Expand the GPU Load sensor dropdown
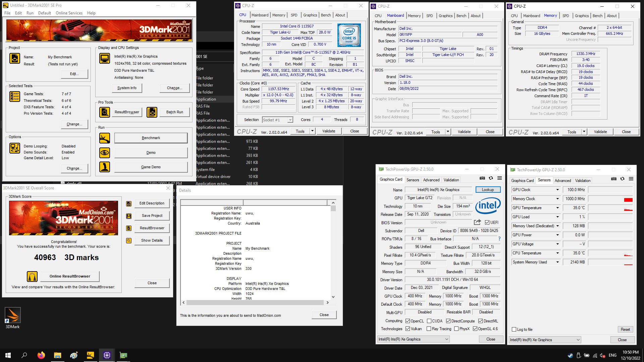Screen dimensions: 644x362 pyautogui.click(x=557, y=217)
